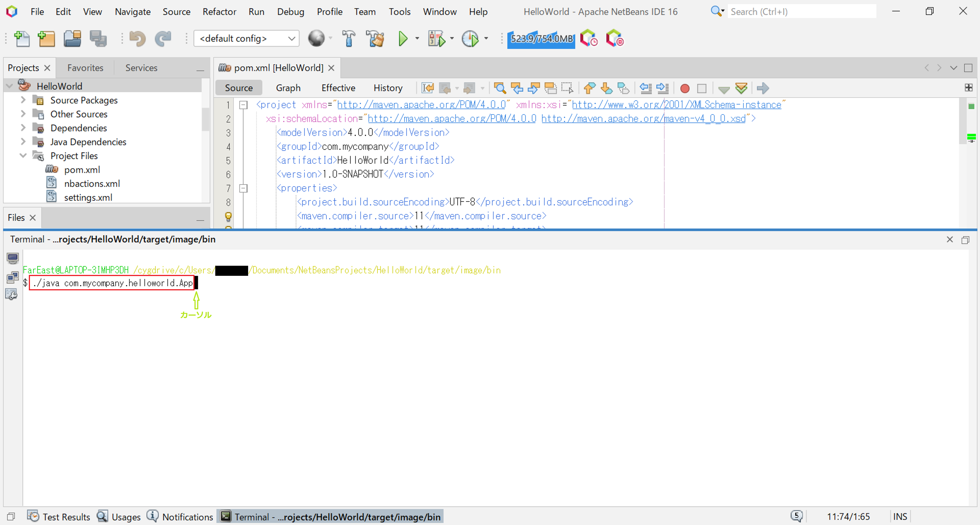The image size is (980, 525).
Task: Toggle the editor's Rectangular Selection icon
Action: 567,88
